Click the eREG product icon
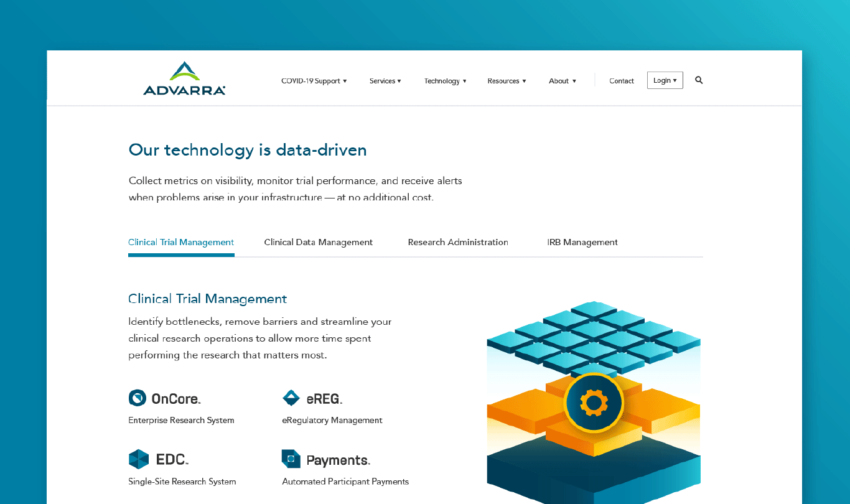 (x=291, y=398)
